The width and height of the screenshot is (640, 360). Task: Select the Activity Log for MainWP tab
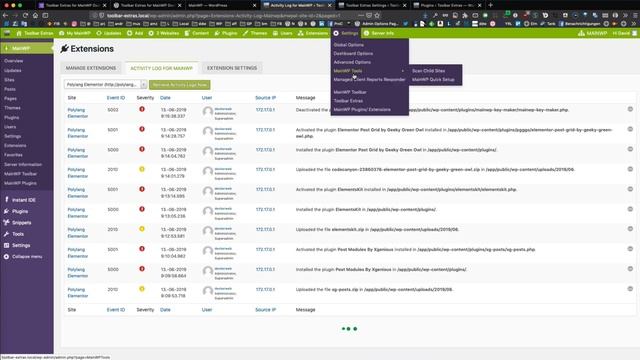pyautogui.click(x=161, y=68)
